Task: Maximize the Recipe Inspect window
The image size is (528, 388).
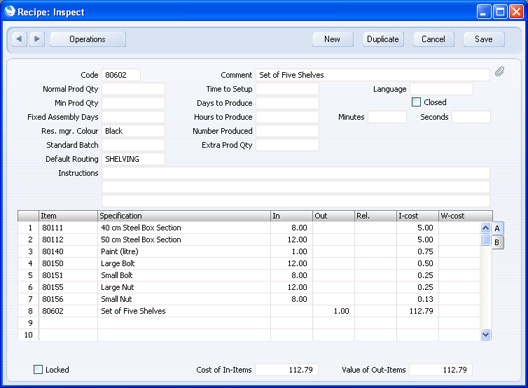Action: tap(500, 12)
